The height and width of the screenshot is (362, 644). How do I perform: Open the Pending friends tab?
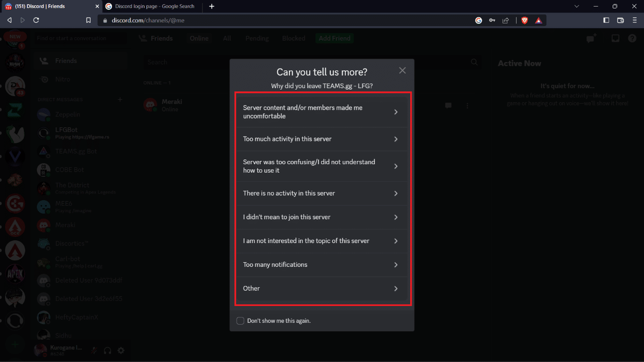[257, 38]
